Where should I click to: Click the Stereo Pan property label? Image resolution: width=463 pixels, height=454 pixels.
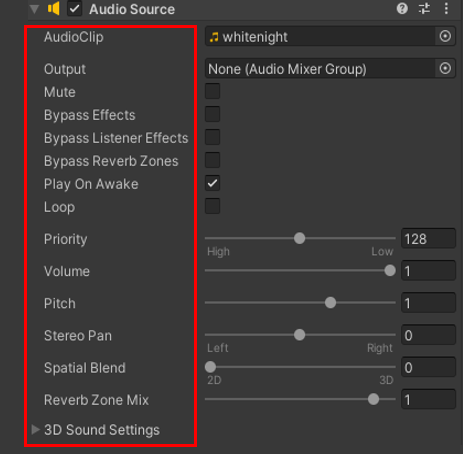(x=78, y=336)
